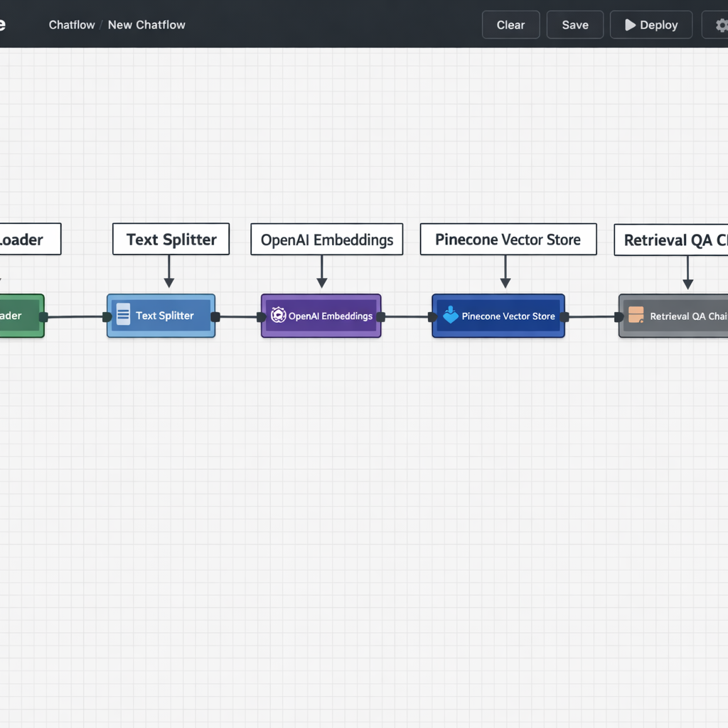Click the connector line between Text Splitter and OpenAI Embeddings

point(238,317)
